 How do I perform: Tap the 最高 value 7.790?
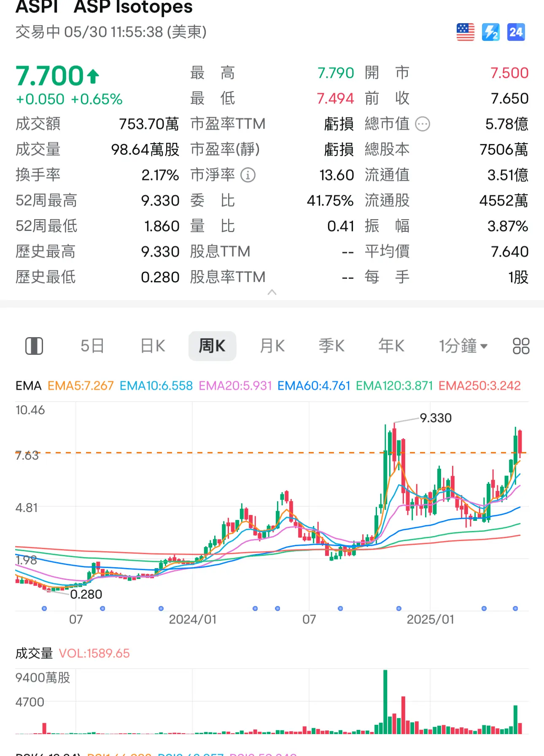click(x=336, y=73)
